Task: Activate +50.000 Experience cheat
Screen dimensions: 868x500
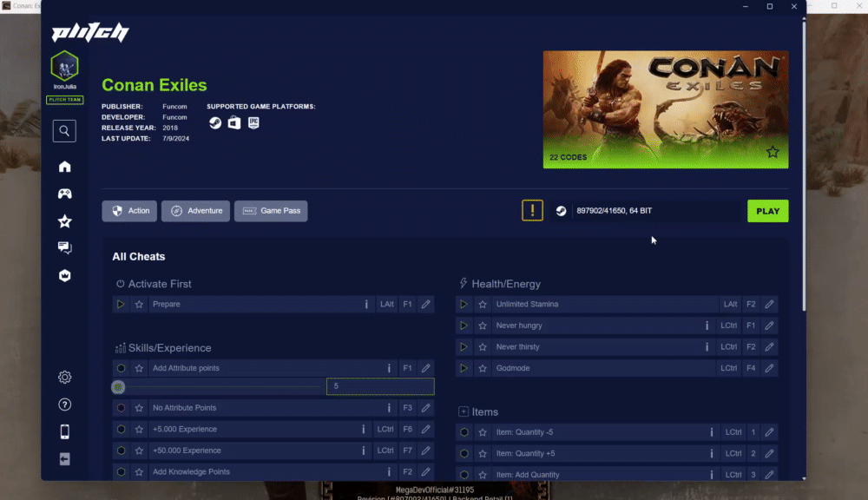Action: pyautogui.click(x=121, y=451)
